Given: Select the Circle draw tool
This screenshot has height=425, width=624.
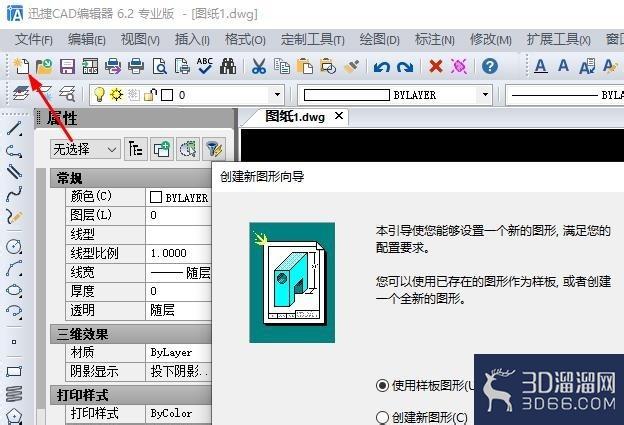Looking at the screenshot, I should [14, 246].
